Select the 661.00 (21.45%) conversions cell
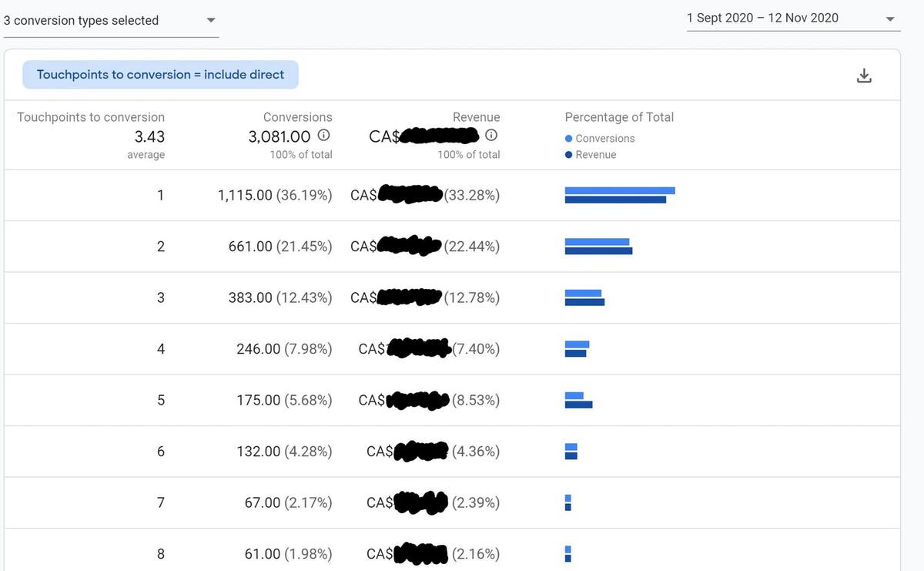This screenshot has width=924, height=571. [x=280, y=247]
